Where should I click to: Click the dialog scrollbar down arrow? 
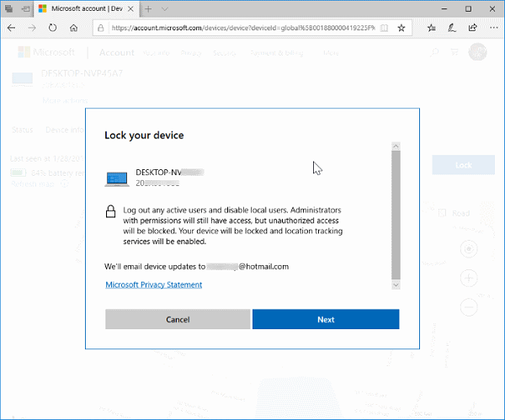[396, 284]
